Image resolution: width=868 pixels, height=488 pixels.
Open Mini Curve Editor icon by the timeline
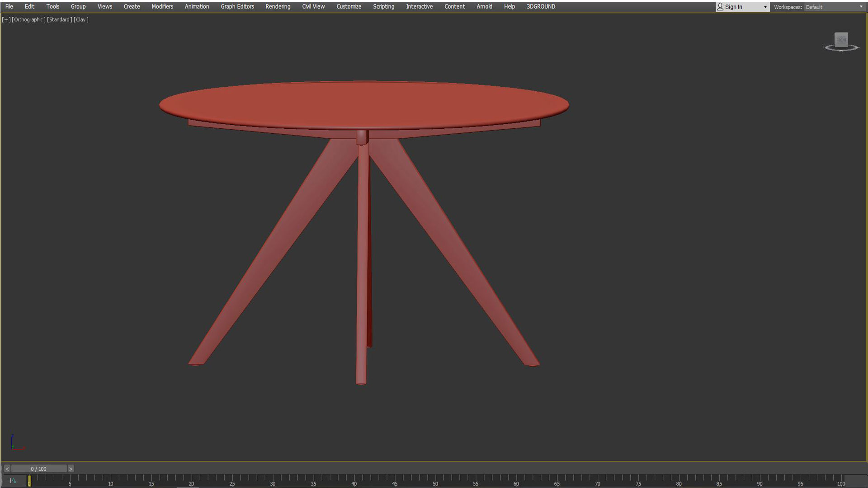coord(13,481)
